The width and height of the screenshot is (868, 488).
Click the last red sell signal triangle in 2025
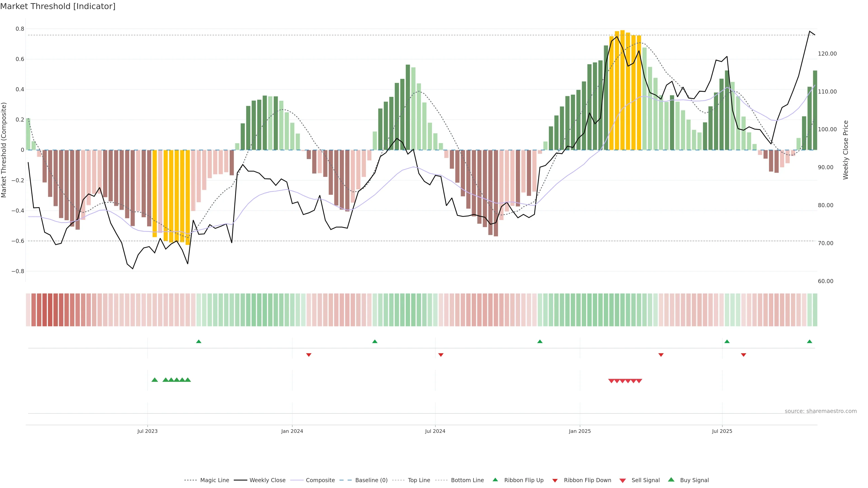639,381
